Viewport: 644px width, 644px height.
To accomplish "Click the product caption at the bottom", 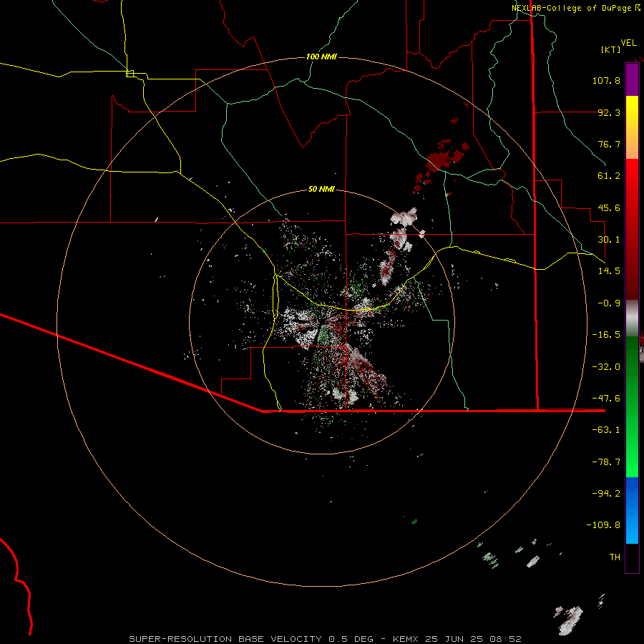I will tap(326, 639).
